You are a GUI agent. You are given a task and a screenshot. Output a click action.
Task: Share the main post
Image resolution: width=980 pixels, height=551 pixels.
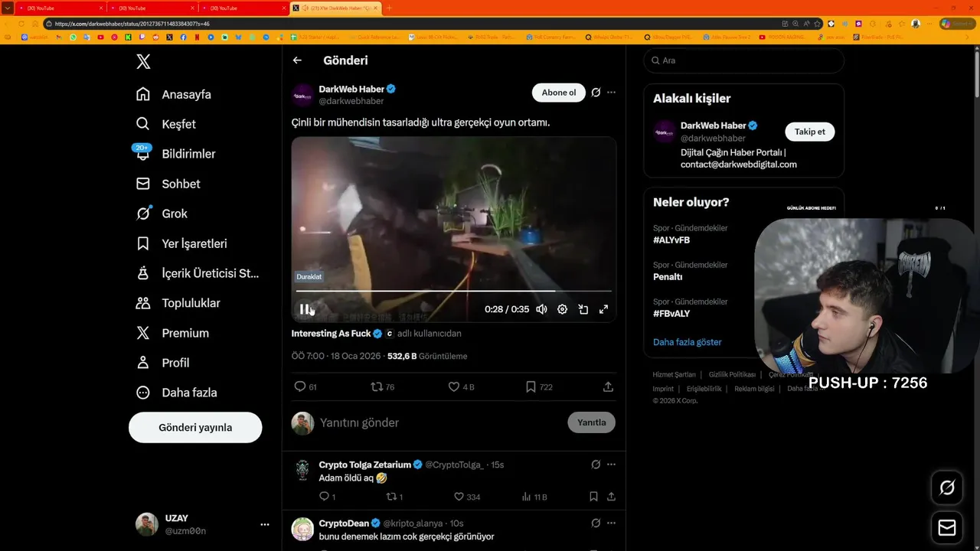point(608,387)
